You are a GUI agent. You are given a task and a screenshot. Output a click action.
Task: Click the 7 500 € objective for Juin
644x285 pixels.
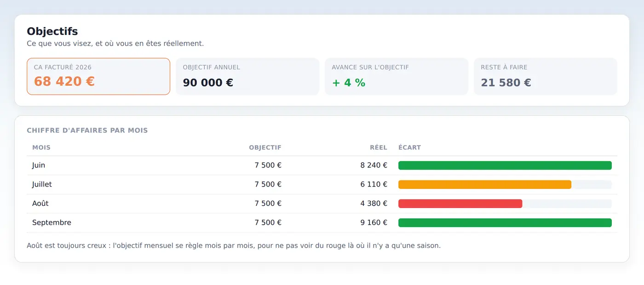(268, 165)
